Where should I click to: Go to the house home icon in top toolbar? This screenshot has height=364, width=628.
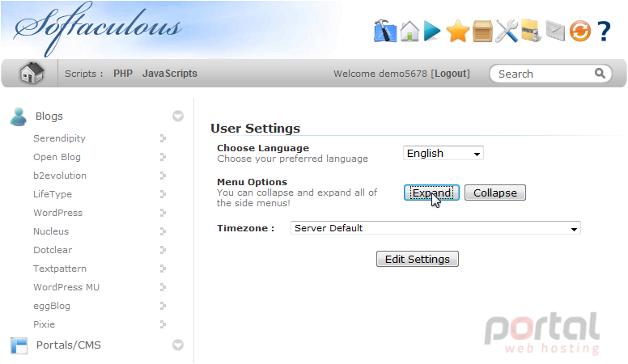409,31
